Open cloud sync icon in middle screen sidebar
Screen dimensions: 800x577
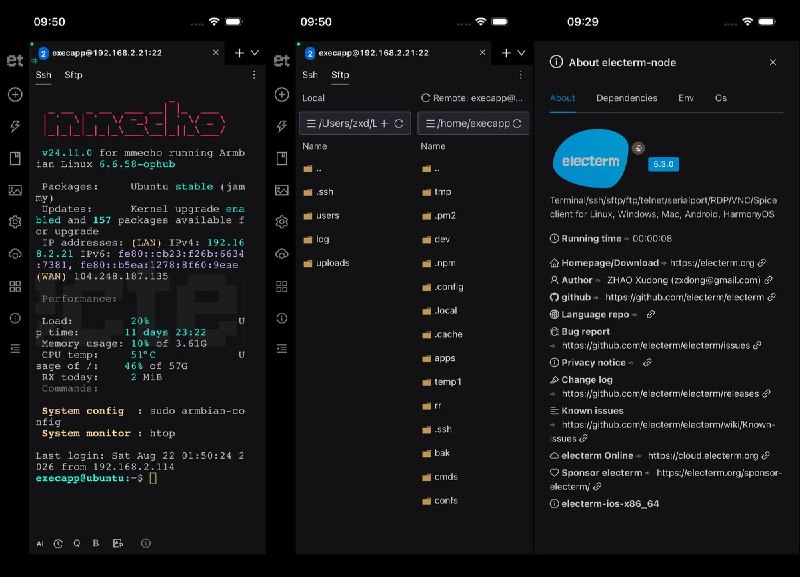tap(282, 254)
